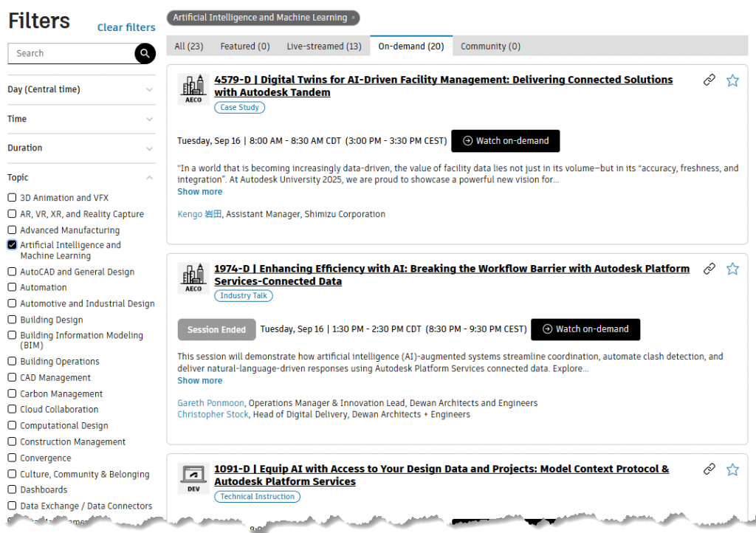Click AECO icon beside session 1974-D

click(193, 278)
